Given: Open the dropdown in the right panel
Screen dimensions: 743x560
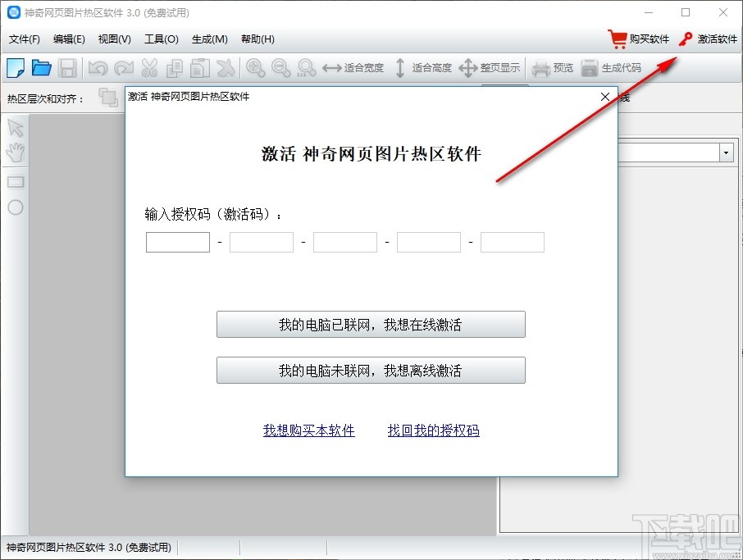Looking at the screenshot, I should click(x=725, y=153).
